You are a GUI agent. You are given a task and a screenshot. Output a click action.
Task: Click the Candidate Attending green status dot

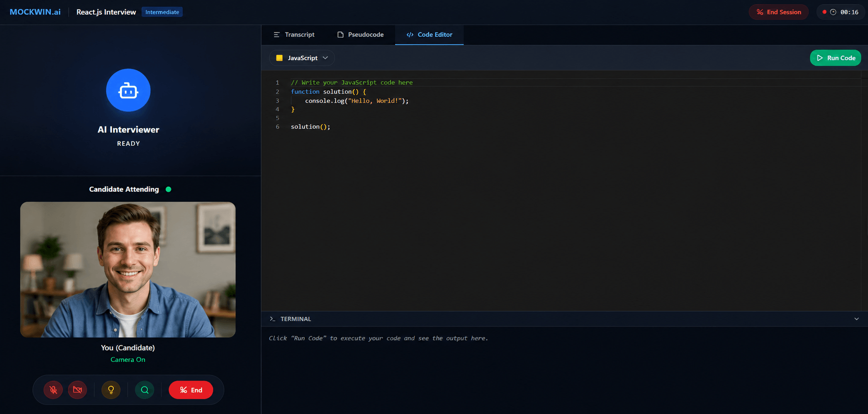pos(168,189)
